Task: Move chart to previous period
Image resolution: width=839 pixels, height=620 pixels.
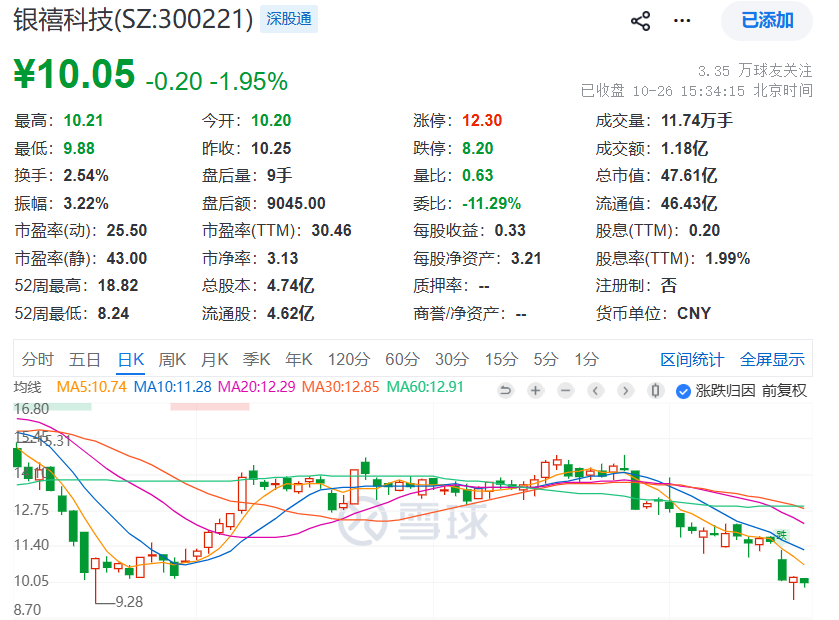Action: [595, 391]
